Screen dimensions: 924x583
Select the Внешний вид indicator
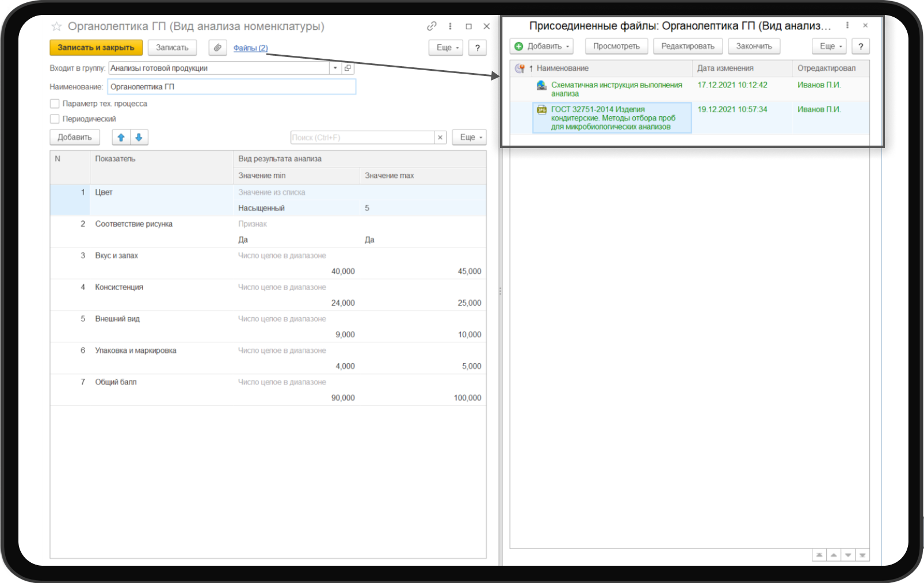click(x=268, y=327)
